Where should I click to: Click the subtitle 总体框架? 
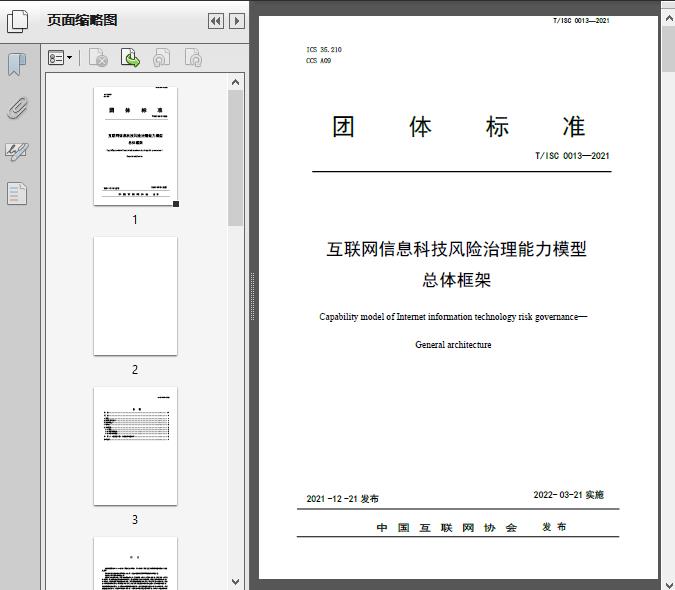click(x=456, y=280)
